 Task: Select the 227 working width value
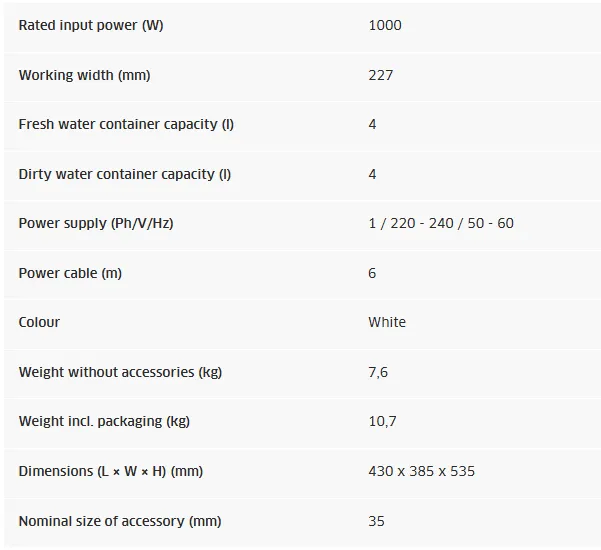pos(381,75)
